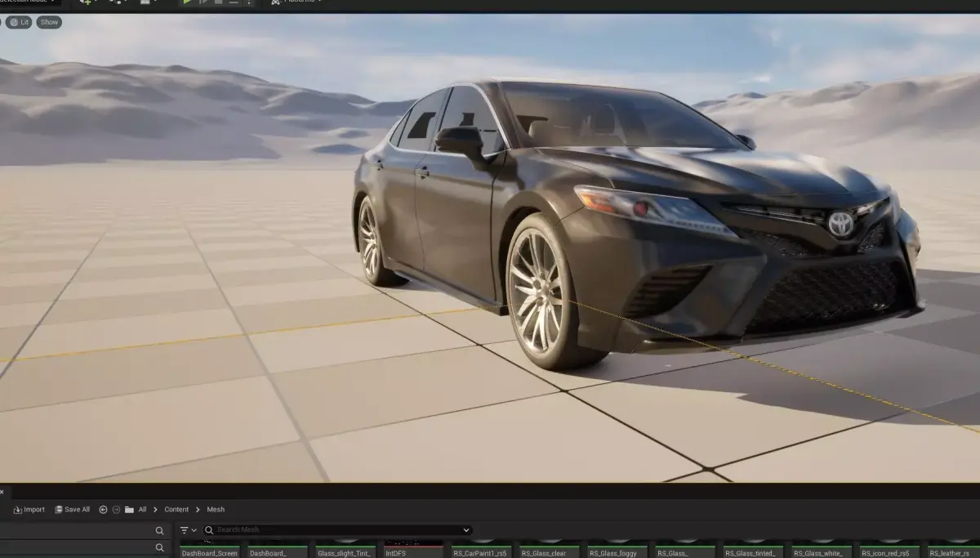Open the Platforms menu in the toolbar
This screenshot has width=980, height=558.
pyautogui.click(x=298, y=2)
